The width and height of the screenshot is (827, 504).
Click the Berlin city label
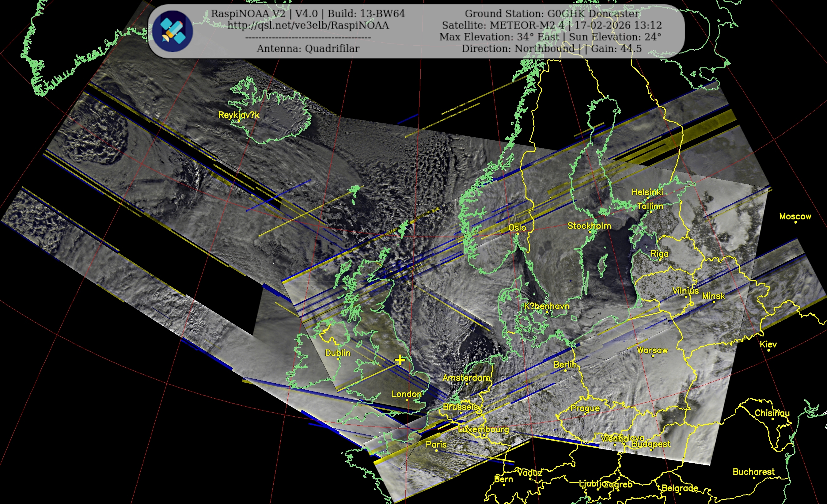(x=565, y=364)
